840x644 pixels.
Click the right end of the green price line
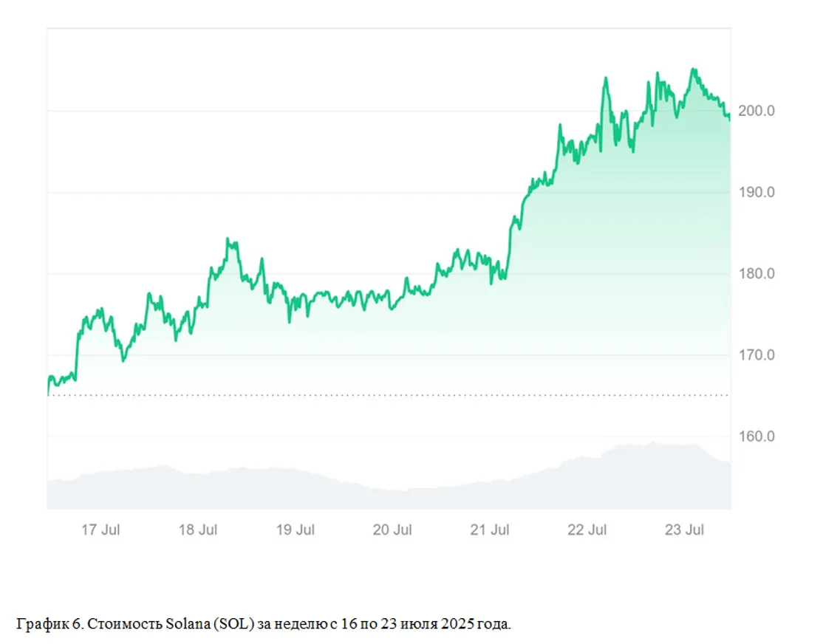730,117
